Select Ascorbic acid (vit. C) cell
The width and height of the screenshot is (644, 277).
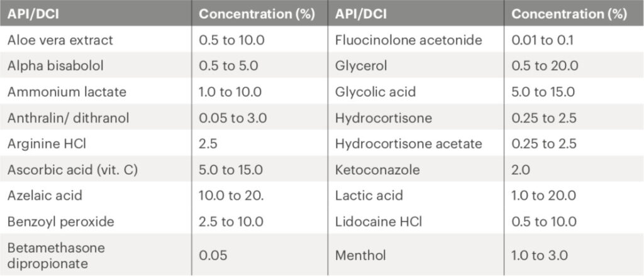[x=72, y=170]
